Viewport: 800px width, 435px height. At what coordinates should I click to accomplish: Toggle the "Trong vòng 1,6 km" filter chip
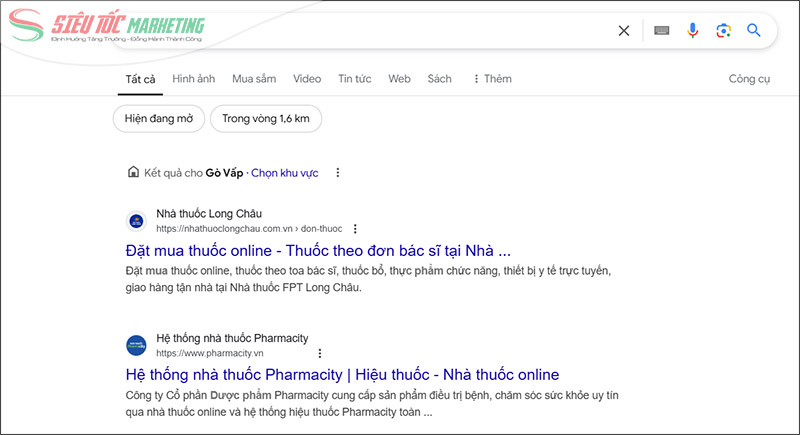pos(266,118)
